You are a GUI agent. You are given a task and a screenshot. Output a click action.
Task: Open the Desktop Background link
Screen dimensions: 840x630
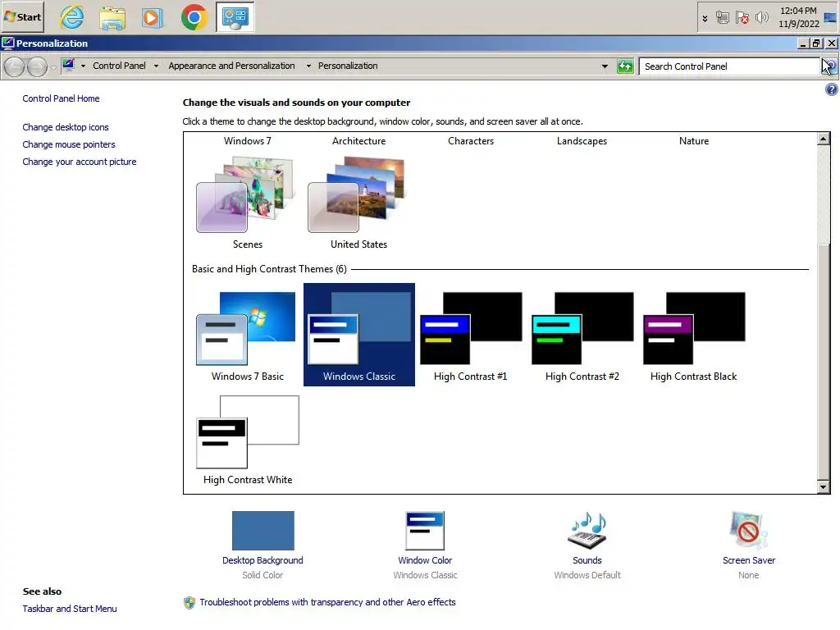tap(262, 560)
